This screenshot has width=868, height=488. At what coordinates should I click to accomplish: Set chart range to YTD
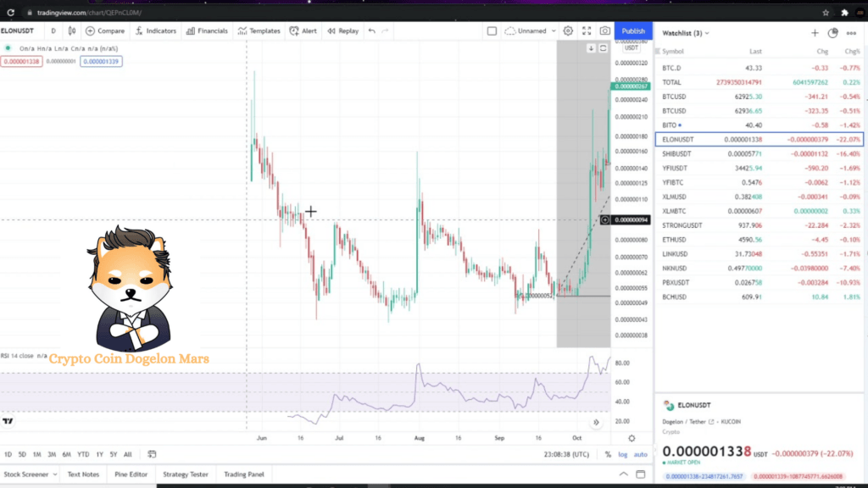(x=83, y=454)
